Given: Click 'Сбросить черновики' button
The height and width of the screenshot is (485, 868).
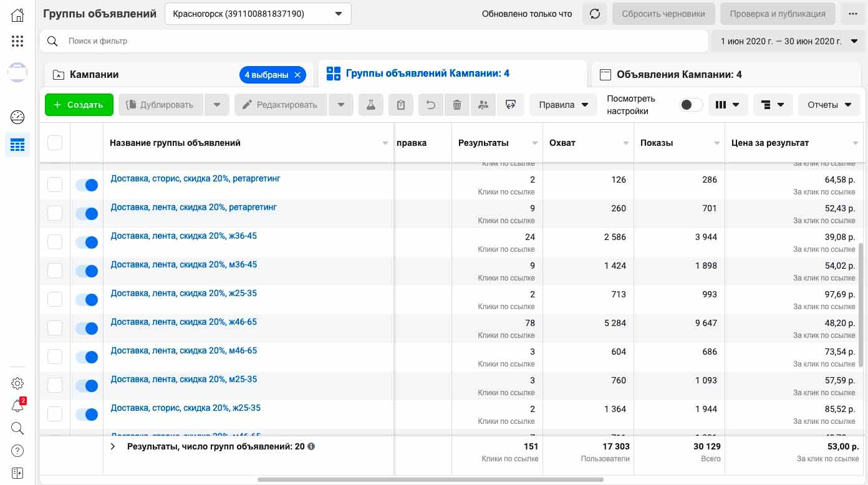Looking at the screenshot, I should click(664, 14).
